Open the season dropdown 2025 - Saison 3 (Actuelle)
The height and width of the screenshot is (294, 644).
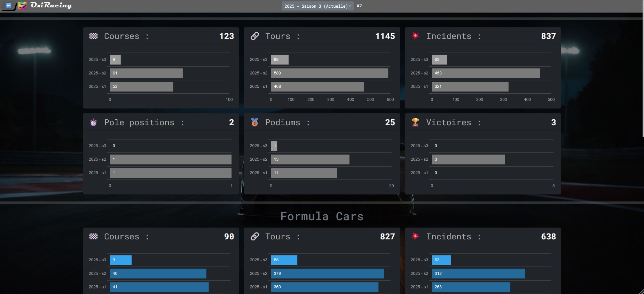tap(317, 6)
